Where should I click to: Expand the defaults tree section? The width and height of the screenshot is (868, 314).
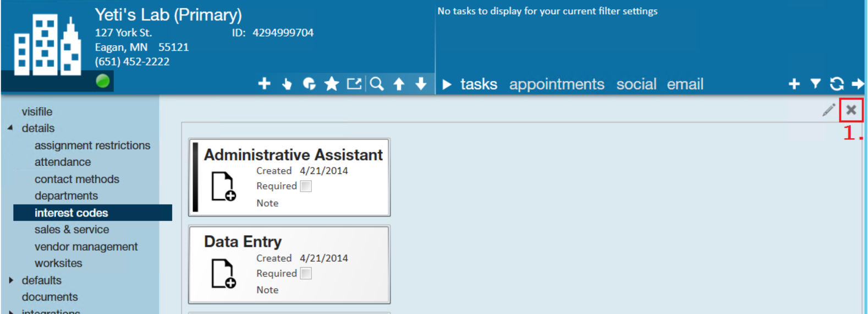(10, 280)
